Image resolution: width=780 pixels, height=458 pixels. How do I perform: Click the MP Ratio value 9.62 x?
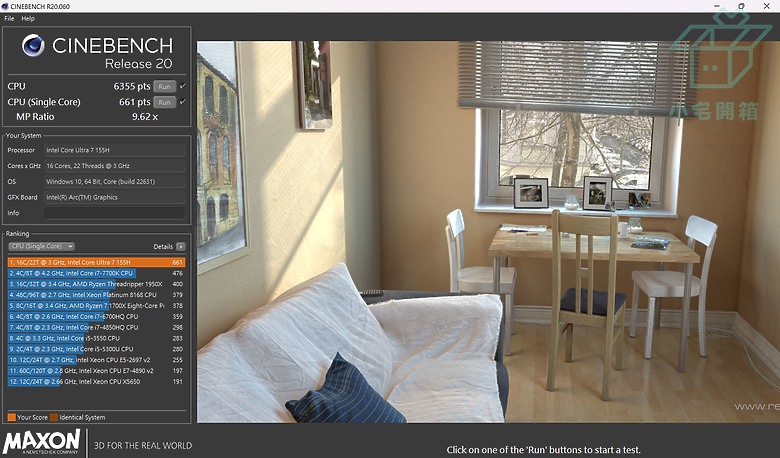click(x=145, y=117)
